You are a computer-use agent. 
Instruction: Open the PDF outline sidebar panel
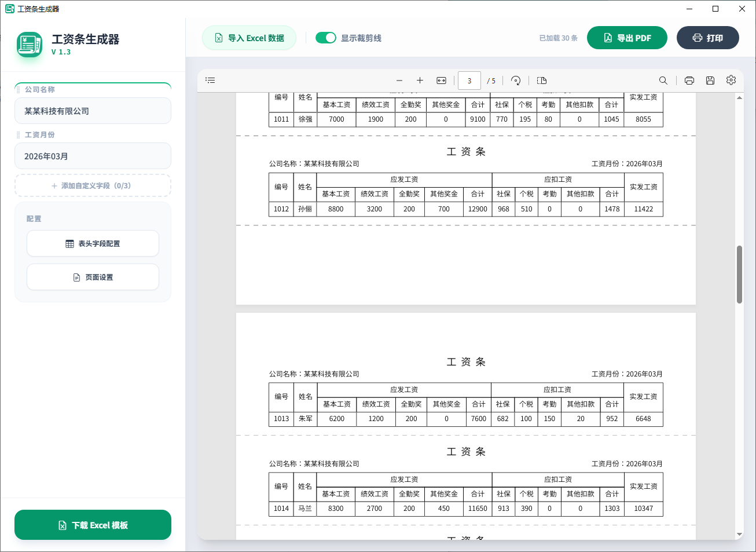(x=210, y=80)
